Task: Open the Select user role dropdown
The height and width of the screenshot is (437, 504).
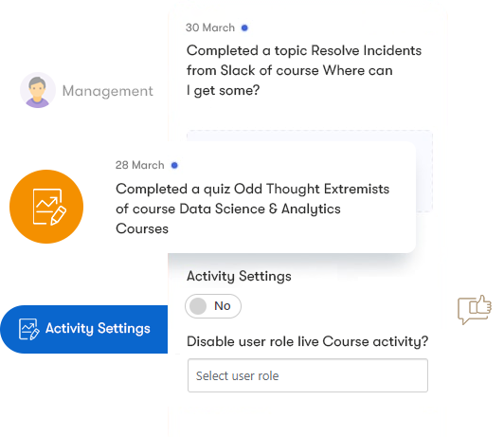Action: (x=308, y=375)
